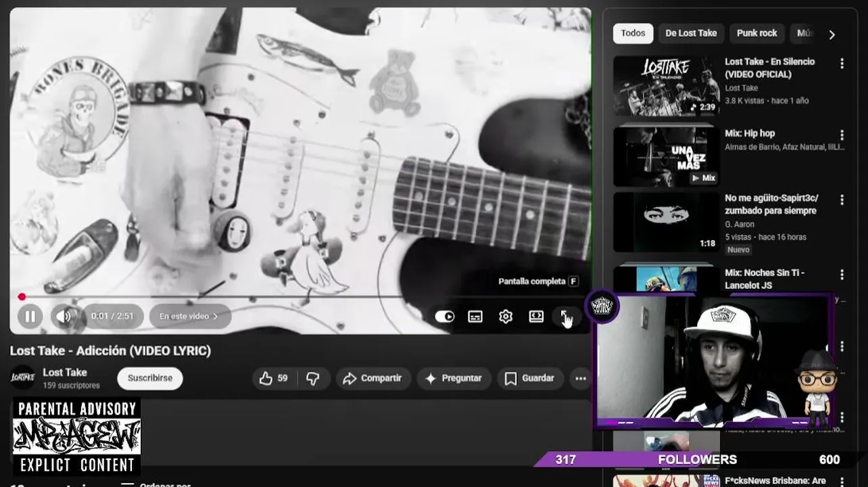Dislike the video
The width and height of the screenshot is (868, 487).
313,378
